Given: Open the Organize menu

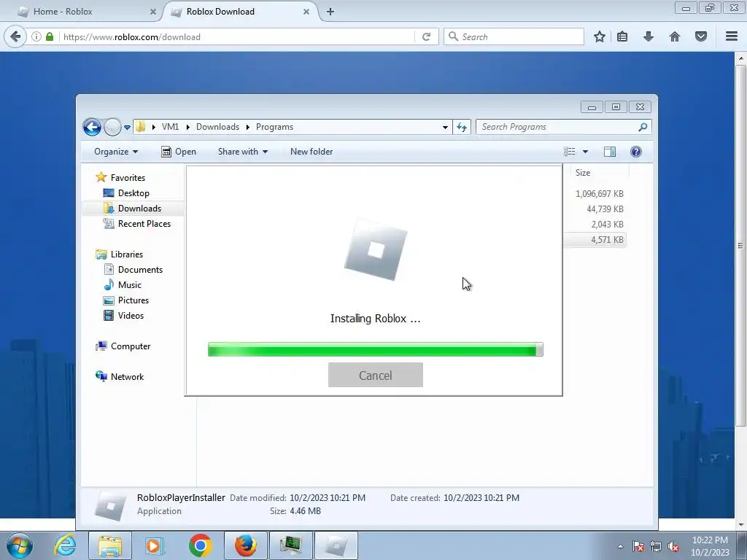Looking at the screenshot, I should 116,152.
